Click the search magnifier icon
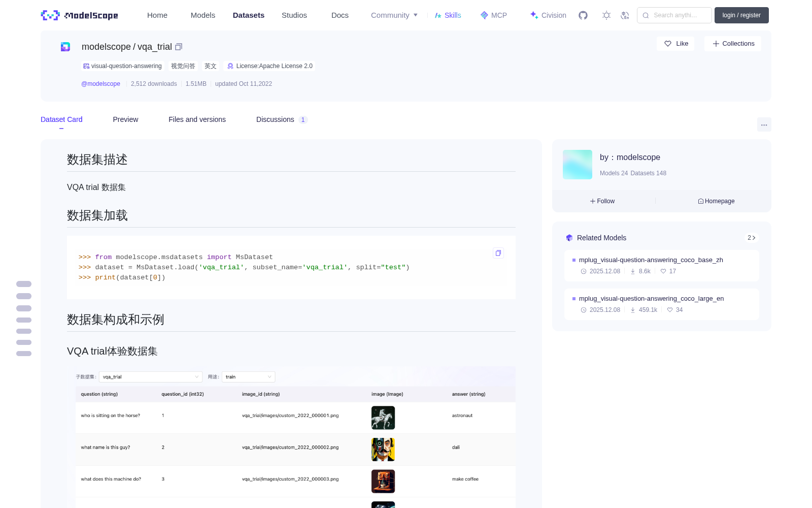 (646, 15)
